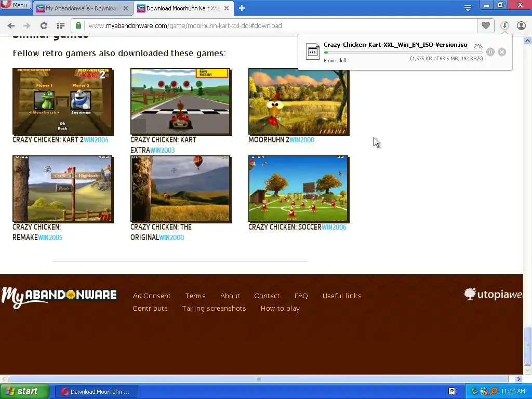Click the download progress bar
This screenshot has height=399, width=532.
(x=403, y=52)
